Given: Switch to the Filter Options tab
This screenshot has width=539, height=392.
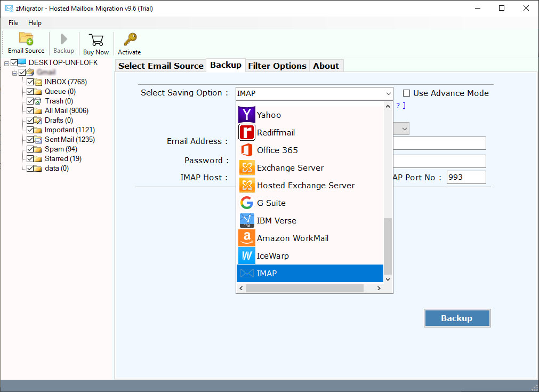Looking at the screenshot, I should pyautogui.click(x=277, y=66).
